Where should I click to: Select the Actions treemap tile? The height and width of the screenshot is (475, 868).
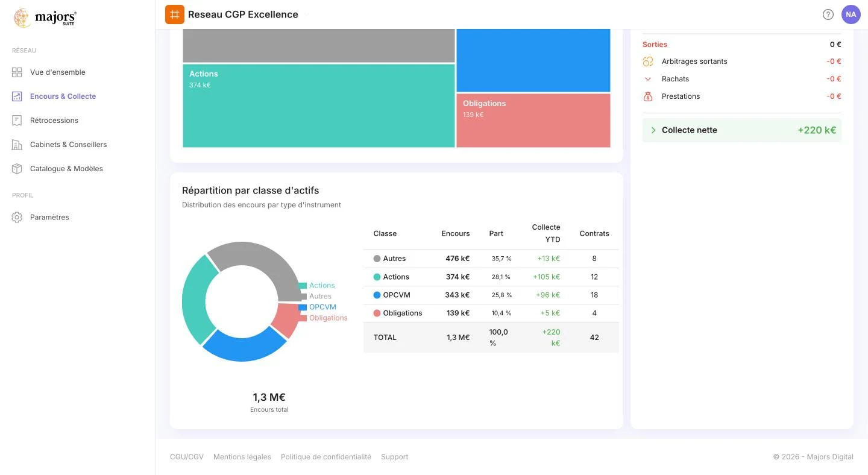319,105
